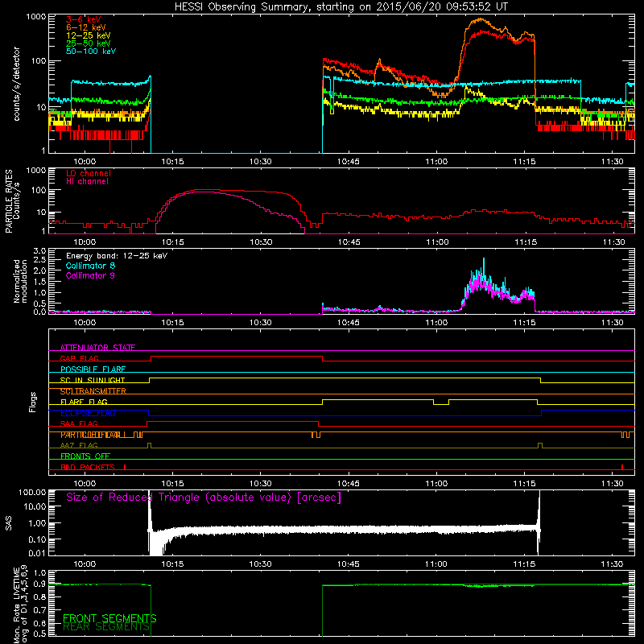The image size is (644, 644).
Task: Click the 'FRONT SEGMENTS' legend label
Action: pyautogui.click(x=109, y=618)
